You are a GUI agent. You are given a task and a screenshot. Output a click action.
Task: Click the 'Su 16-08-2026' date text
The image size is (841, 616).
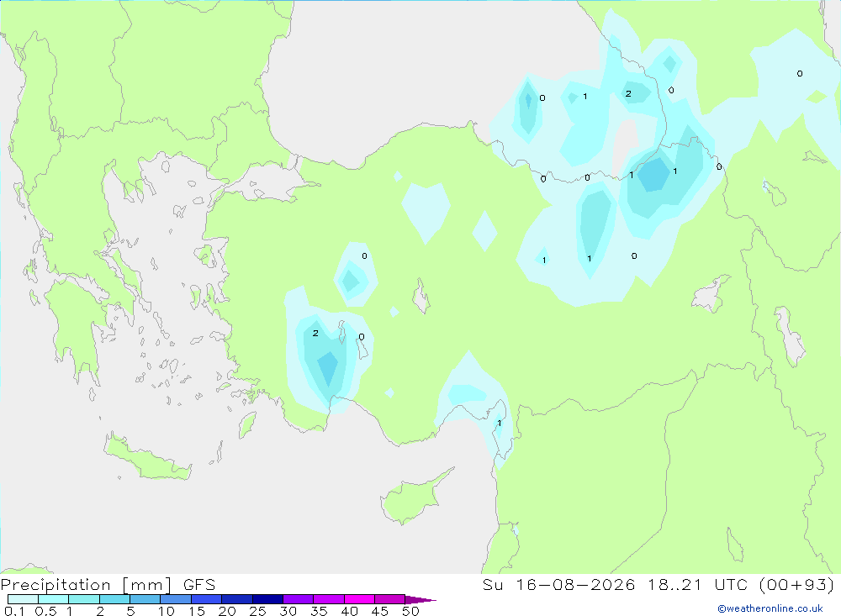coord(559,584)
